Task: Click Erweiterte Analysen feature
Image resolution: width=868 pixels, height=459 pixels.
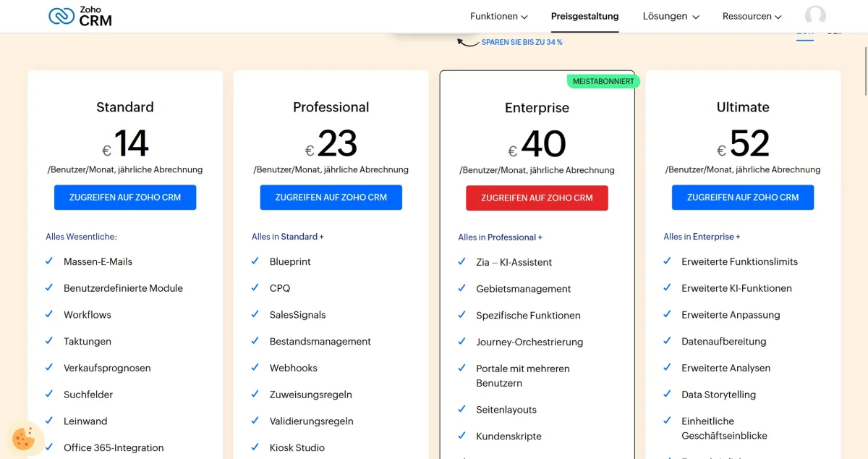Action: click(726, 368)
